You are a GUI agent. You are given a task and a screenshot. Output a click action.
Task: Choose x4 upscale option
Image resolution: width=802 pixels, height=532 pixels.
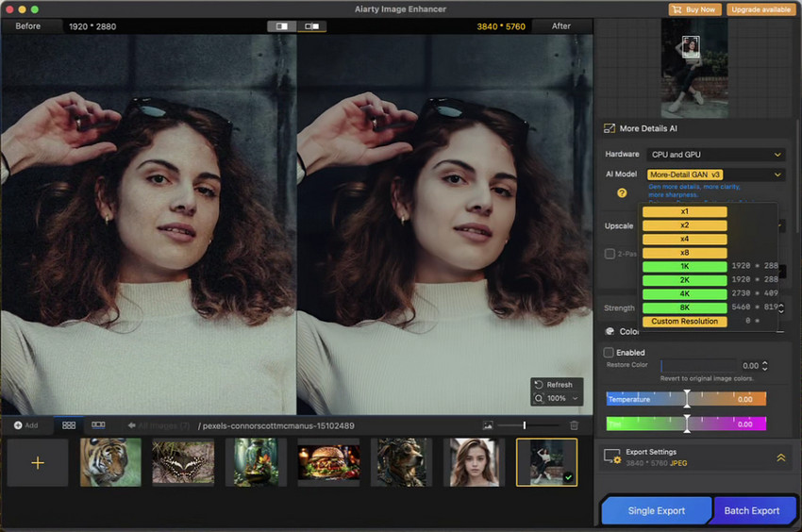(x=684, y=240)
